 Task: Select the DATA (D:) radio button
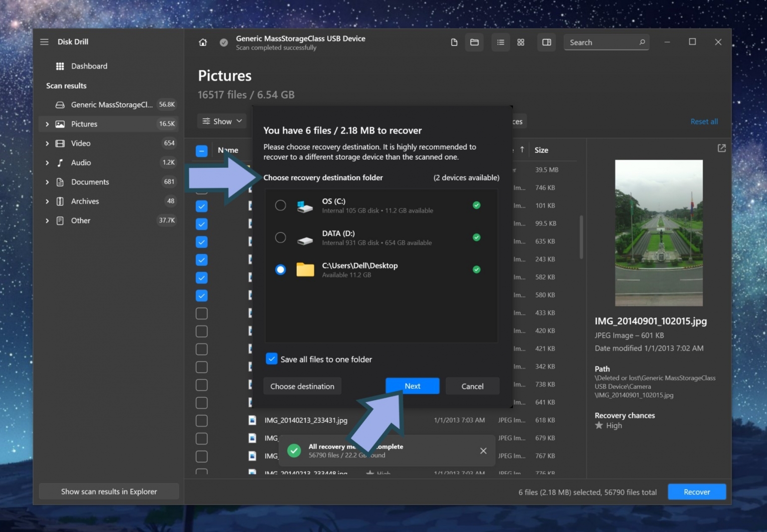point(281,238)
